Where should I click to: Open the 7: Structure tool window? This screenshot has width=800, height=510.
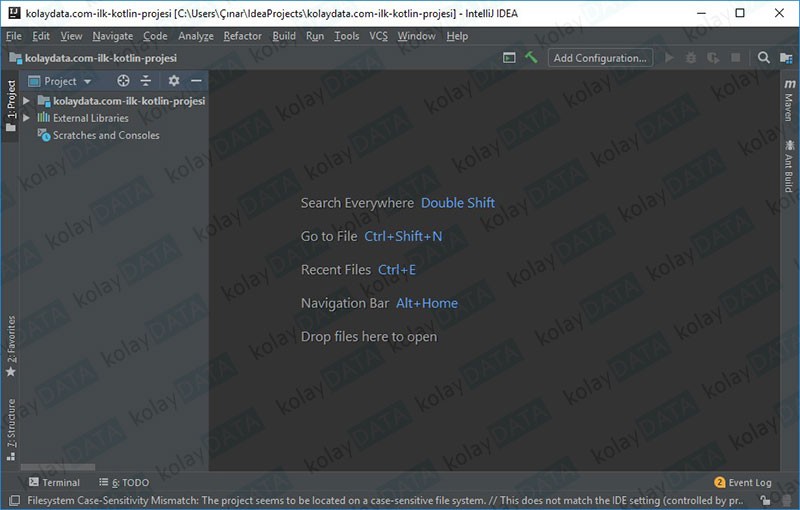pos(11,429)
